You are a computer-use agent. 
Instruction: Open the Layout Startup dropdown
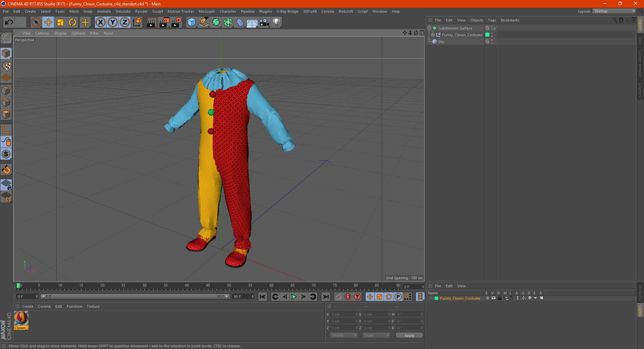pos(614,11)
